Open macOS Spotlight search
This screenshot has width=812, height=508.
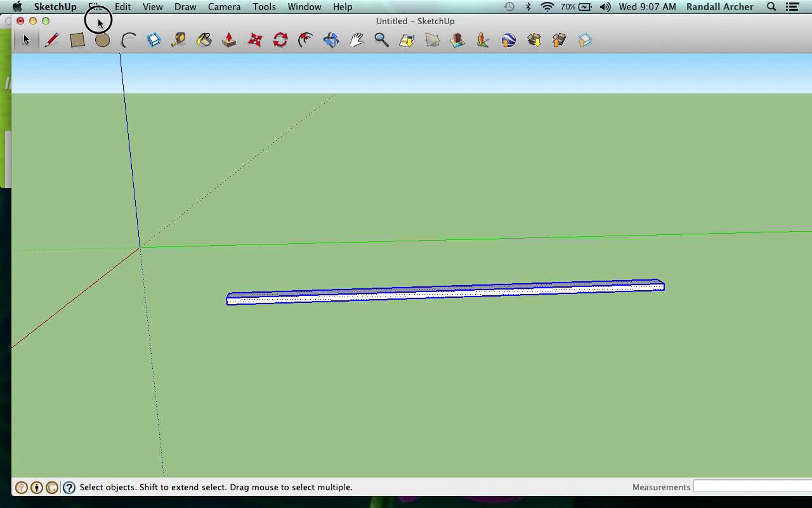771,7
